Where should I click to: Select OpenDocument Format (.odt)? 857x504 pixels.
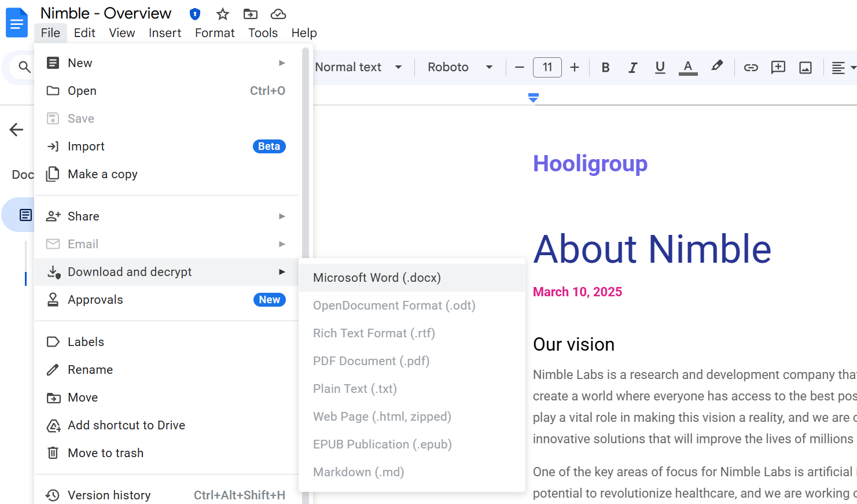412,306
